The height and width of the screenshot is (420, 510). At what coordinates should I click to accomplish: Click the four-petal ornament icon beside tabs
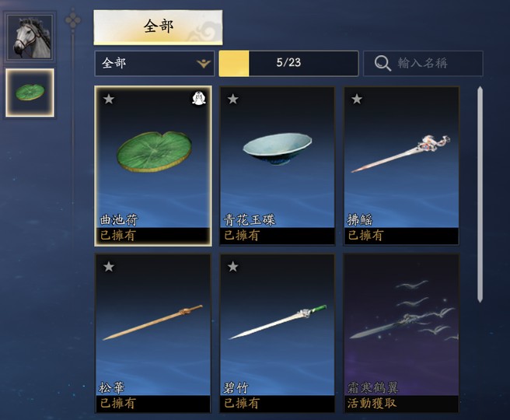73,21
